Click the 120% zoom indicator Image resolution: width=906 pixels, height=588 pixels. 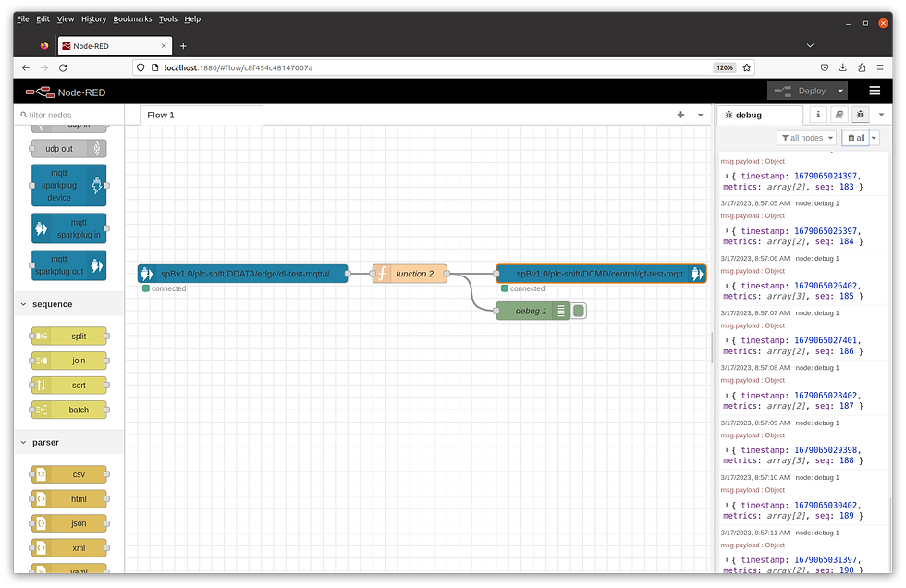(x=725, y=67)
